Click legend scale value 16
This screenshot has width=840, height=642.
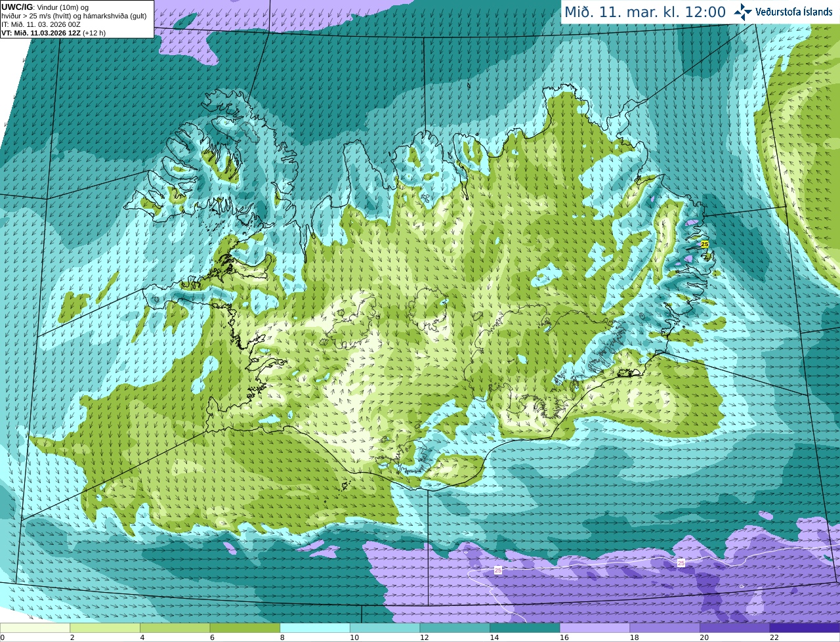pos(564,637)
